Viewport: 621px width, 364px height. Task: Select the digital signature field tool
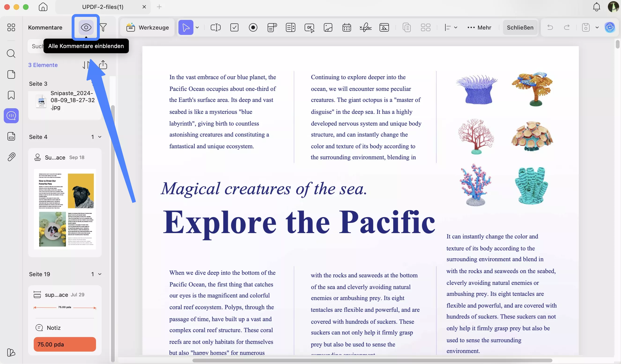[x=384, y=27]
